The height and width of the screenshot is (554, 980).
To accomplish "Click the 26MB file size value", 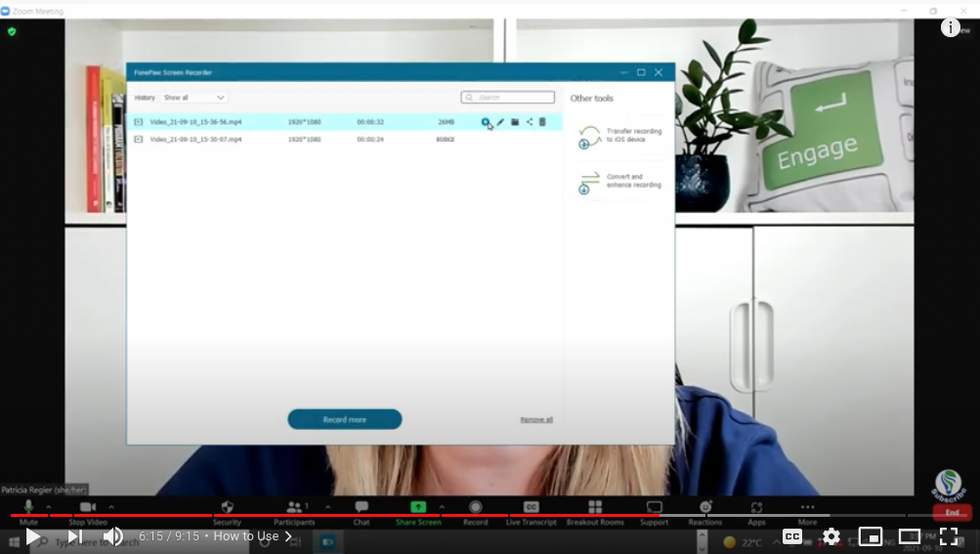I will coord(447,122).
